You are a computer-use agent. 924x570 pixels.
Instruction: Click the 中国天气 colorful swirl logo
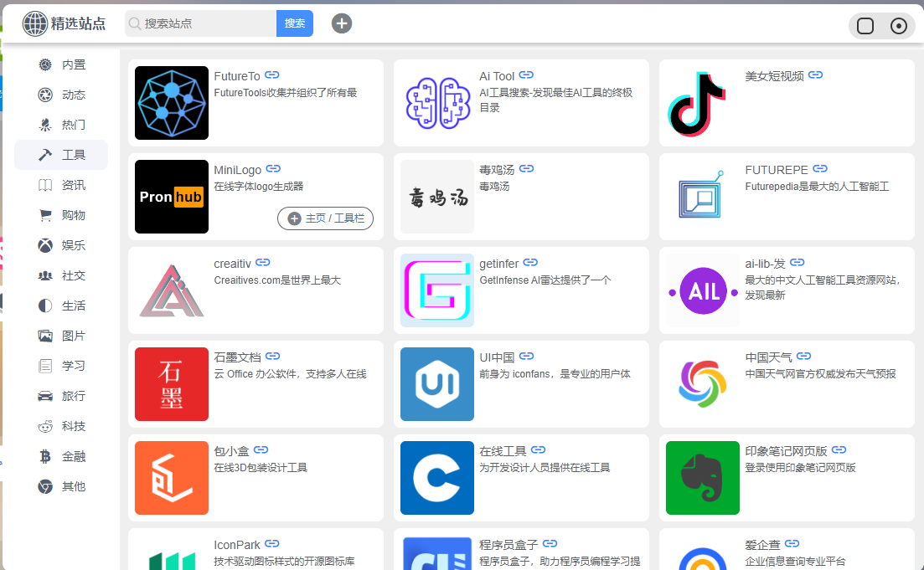point(703,384)
